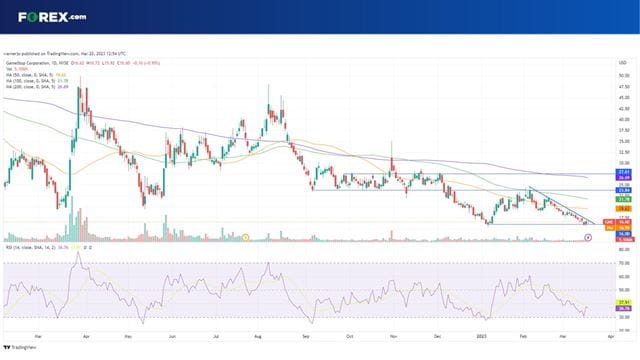Image resolution: width=640 pixels, height=360 pixels.
Task: Select the MA 50 indicator legend
Action: 36,75
